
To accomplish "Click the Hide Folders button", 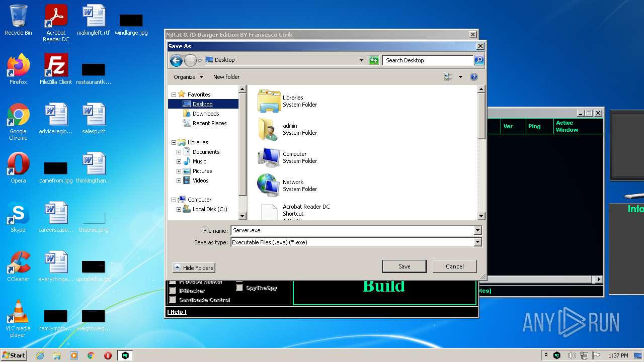I will (194, 268).
